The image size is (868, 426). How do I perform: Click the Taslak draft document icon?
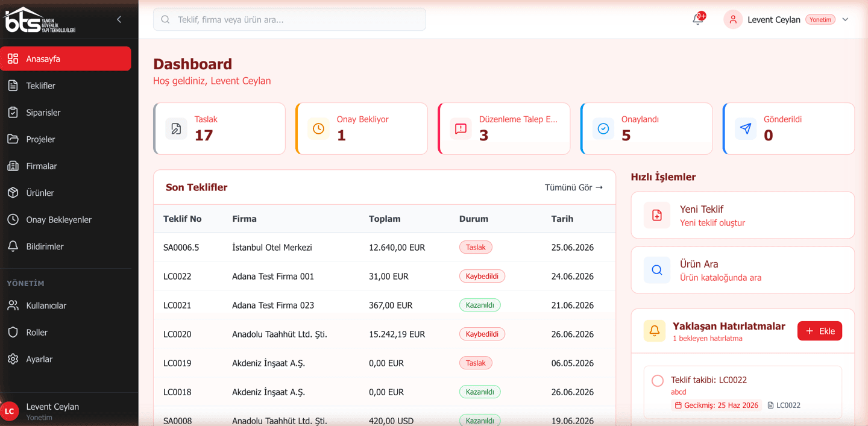tap(176, 128)
